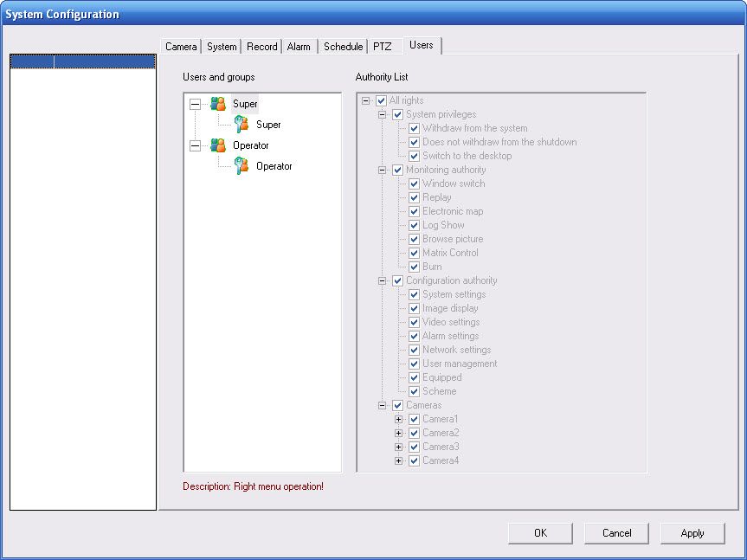Click the Super group icon
Screen dimensions: 747x560
point(218,104)
